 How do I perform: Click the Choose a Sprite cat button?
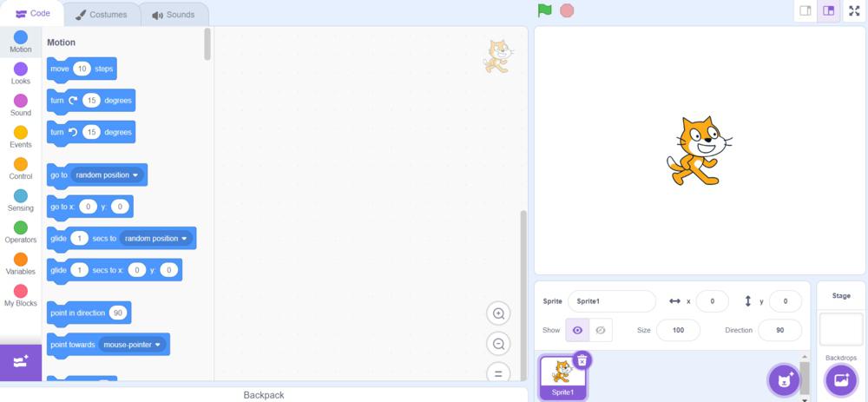coord(784,380)
